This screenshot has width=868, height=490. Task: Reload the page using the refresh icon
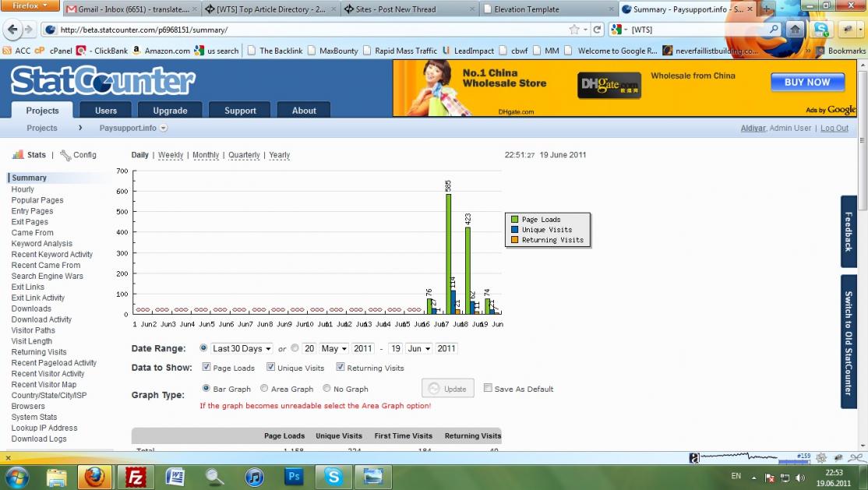coord(597,30)
